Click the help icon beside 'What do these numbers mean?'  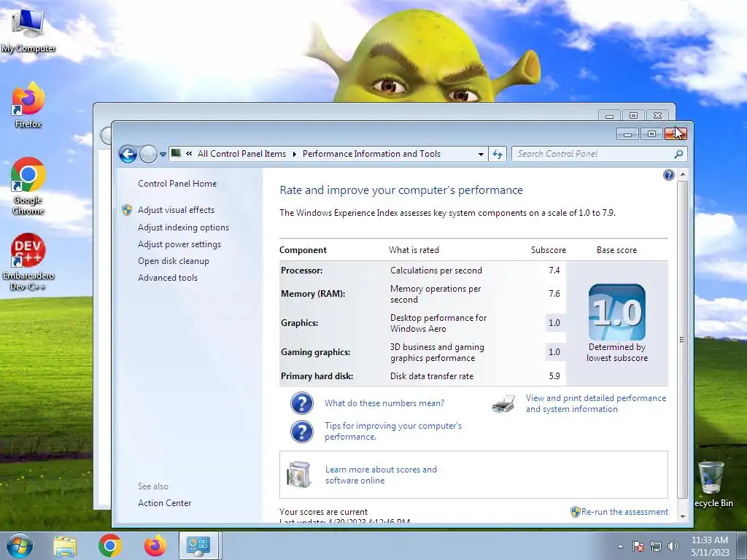(302, 403)
